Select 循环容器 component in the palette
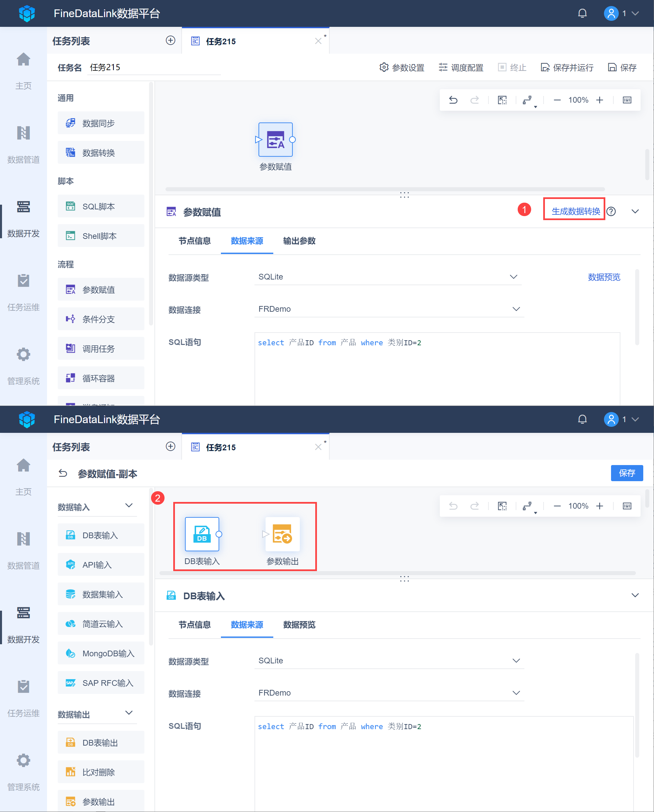The height and width of the screenshot is (812, 654). pos(101,378)
